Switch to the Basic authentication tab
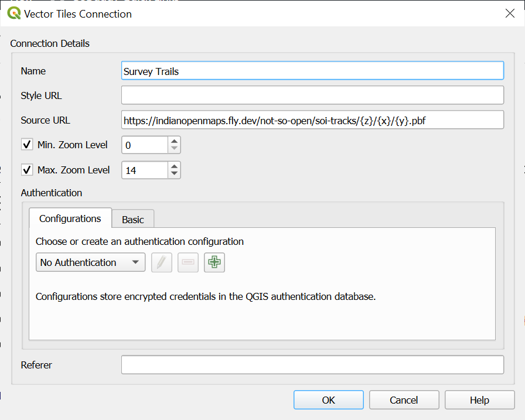This screenshot has width=525, height=420. (133, 219)
